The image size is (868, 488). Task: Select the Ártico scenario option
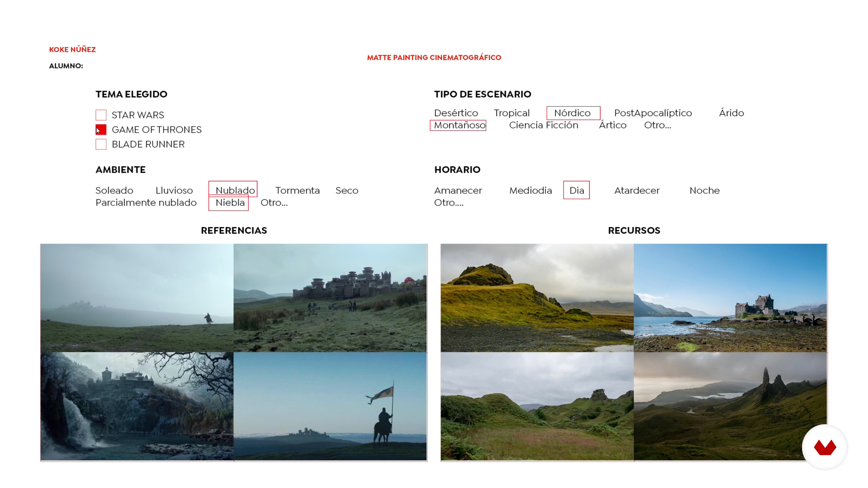613,125
